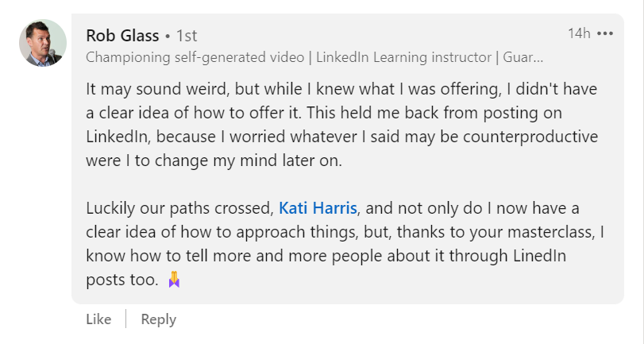The height and width of the screenshot is (344, 644).
Task: Click the truncated 'Guar...' headline ending
Action: pyautogui.click(x=523, y=57)
